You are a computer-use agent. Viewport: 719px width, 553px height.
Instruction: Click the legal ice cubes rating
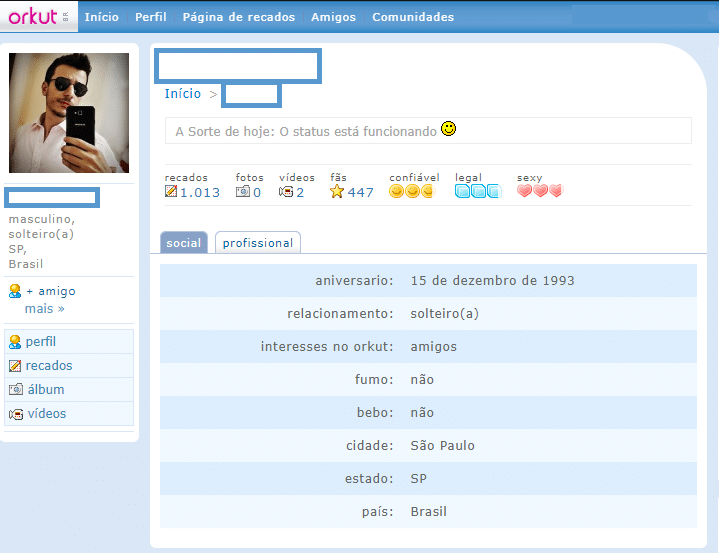[477, 192]
